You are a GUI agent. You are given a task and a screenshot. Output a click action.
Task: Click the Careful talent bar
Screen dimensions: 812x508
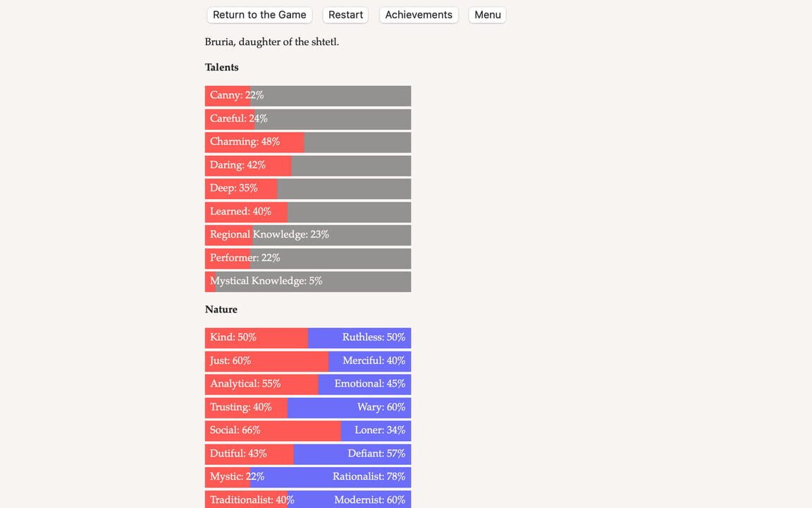(x=308, y=119)
